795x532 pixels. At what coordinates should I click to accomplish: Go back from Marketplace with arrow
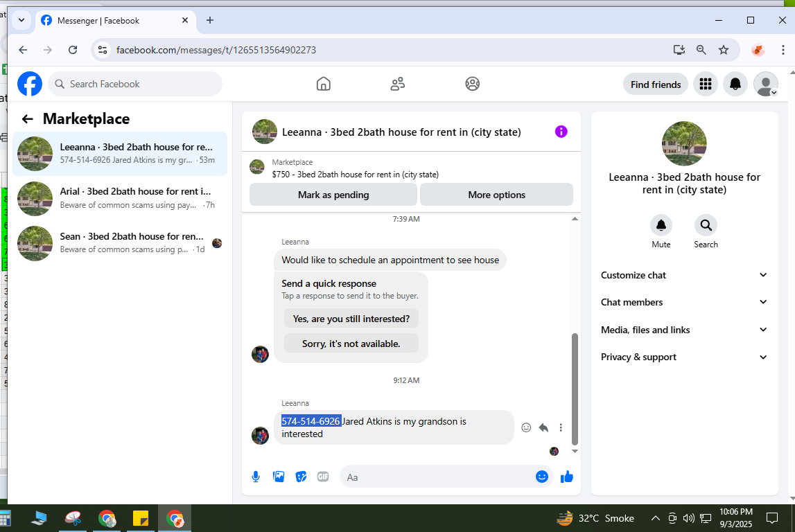[28, 119]
